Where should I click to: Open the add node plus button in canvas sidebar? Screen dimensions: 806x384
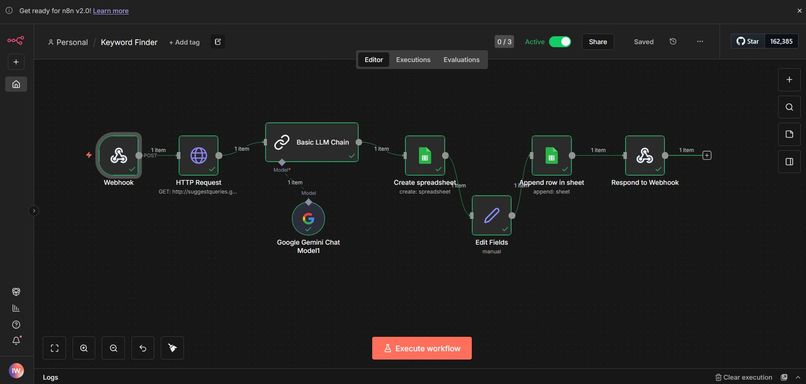point(789,80)
